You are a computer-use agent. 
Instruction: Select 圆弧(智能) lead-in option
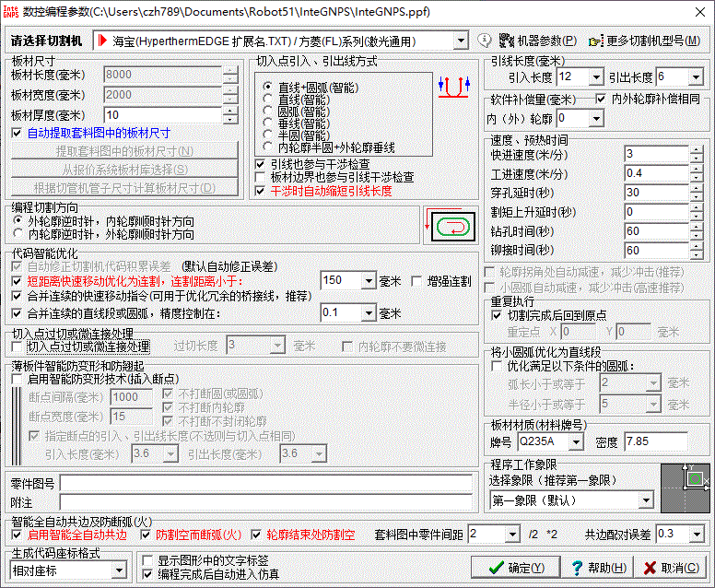299,111
